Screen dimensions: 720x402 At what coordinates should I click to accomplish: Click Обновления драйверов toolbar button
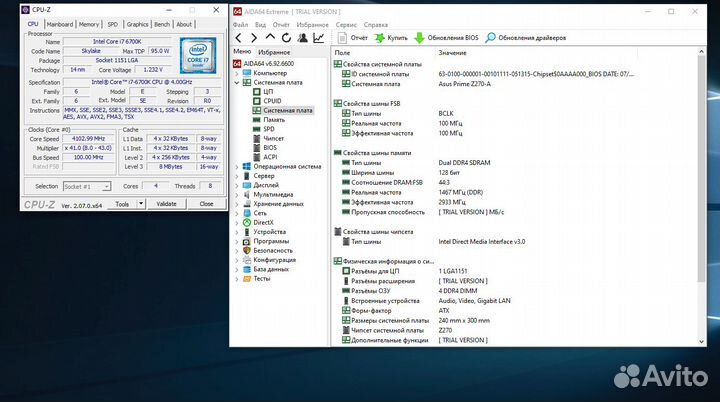click(526, 38)
